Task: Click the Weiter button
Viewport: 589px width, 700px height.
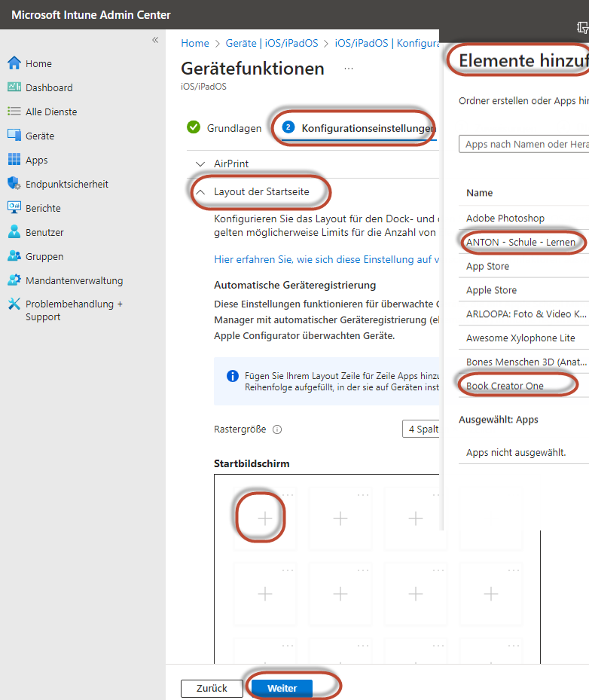Action: tap(282, 688)
